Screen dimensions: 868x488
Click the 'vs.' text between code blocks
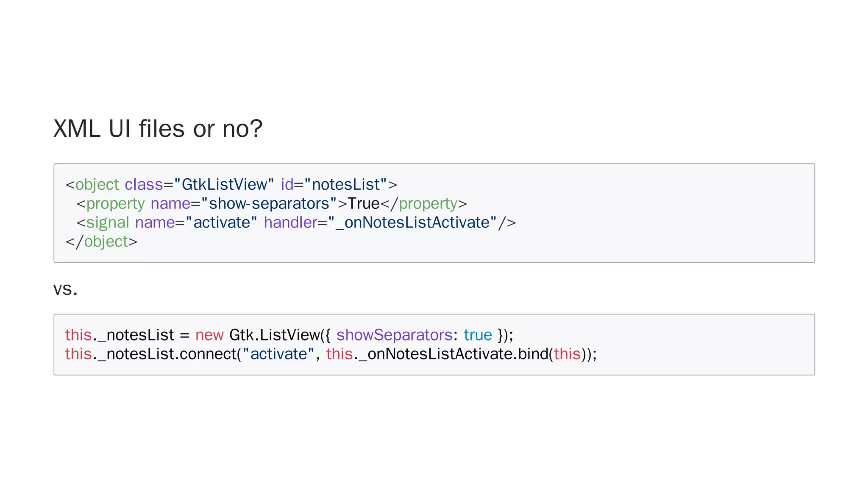click(x=65, y=289)
